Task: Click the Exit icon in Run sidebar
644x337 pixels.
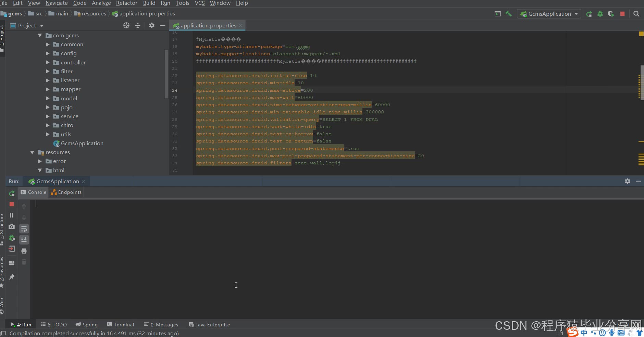Action: click(12, 249)
